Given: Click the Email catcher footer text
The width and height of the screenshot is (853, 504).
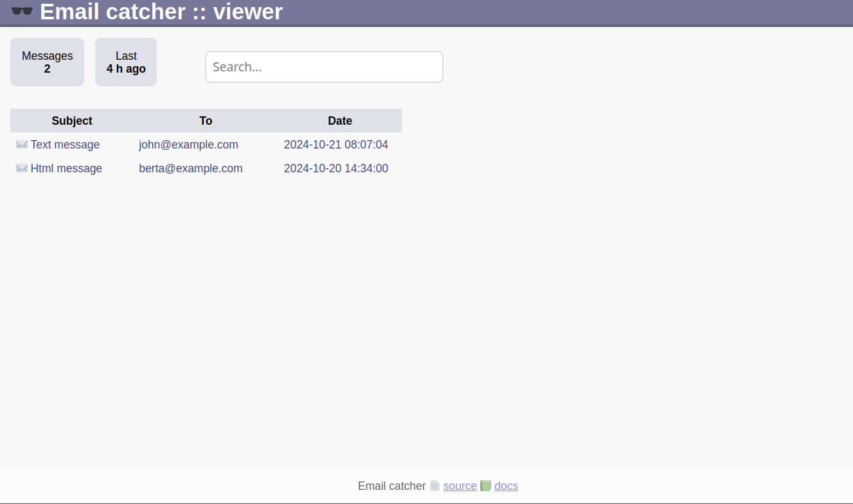Looking at the screenshot, I should click(391, 486).
